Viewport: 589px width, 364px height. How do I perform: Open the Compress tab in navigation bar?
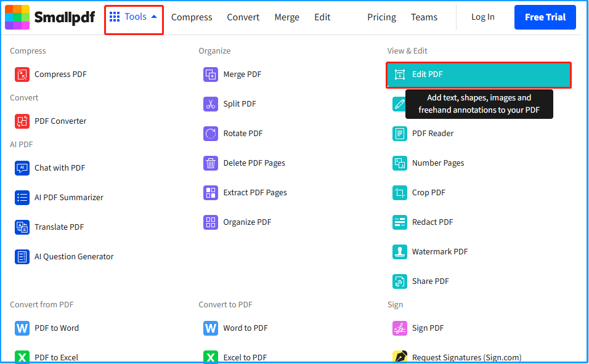coord(192,17)
